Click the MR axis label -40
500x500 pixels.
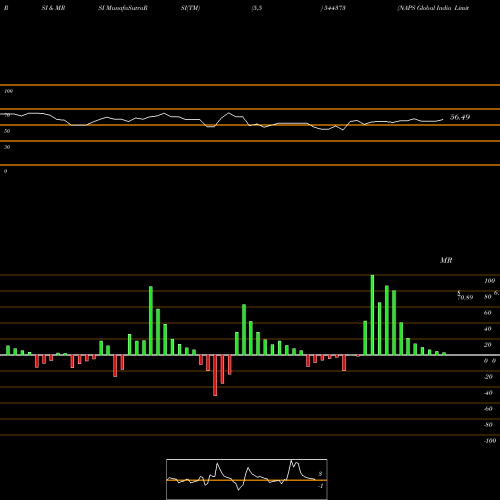click(x=488, y=393)
